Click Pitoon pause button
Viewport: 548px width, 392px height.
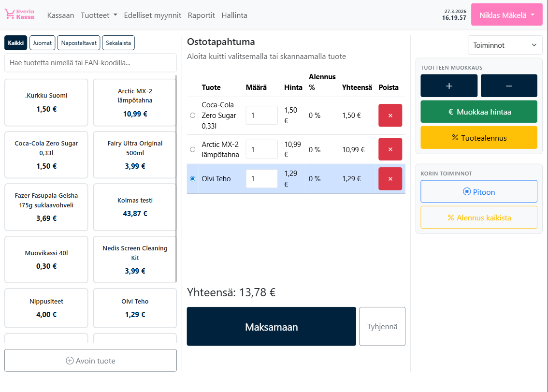[x=478, y=192]
